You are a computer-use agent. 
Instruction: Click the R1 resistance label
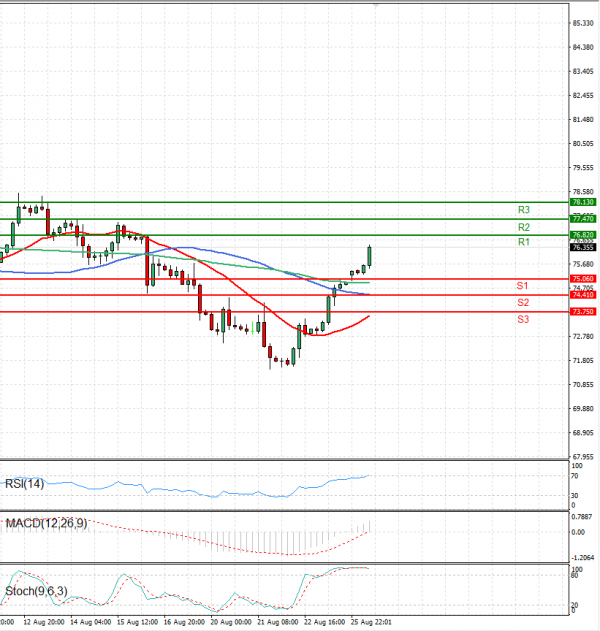click(524, 242)
